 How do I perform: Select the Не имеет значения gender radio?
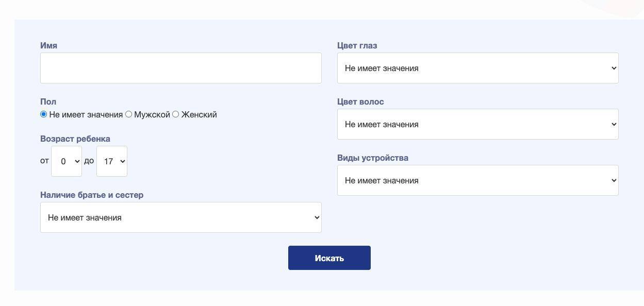(x=43, y=114)
